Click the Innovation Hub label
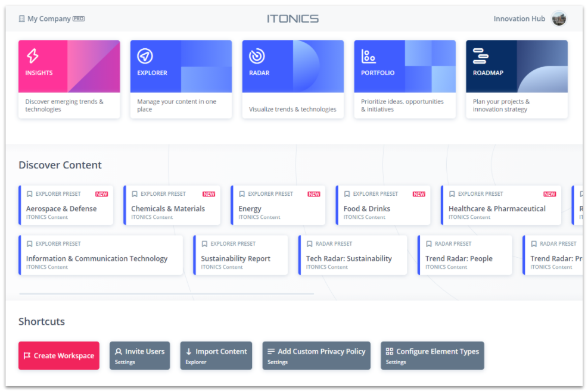Screen dimensions: 588x391 (x=519, y=18)
